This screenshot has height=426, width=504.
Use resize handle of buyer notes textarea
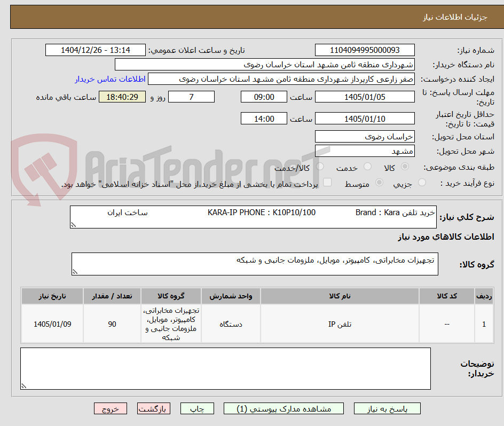tap(24, 386)
